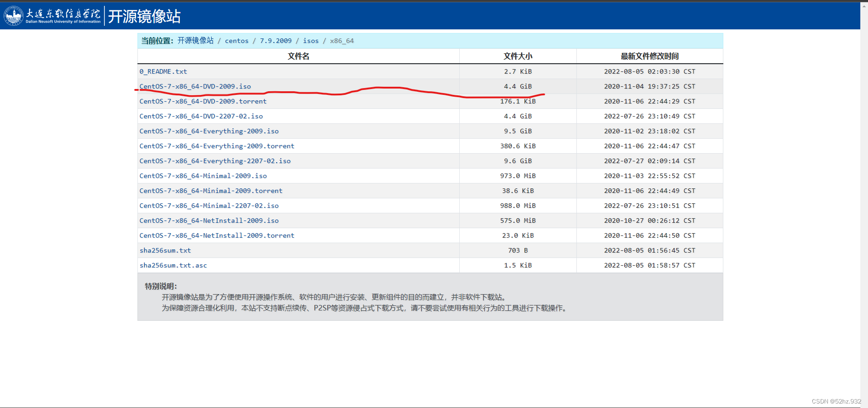Image resolution: width=868 pixels, height=408 pixels.
Task: Select the 575.0 MiB size cell
Action: point(518,220)
